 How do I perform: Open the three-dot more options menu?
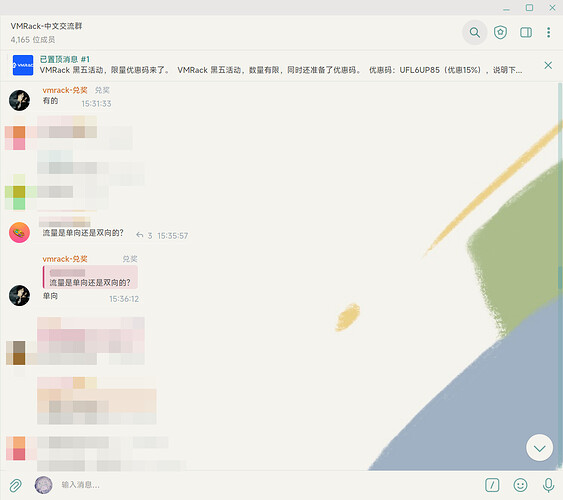point(548,33)
